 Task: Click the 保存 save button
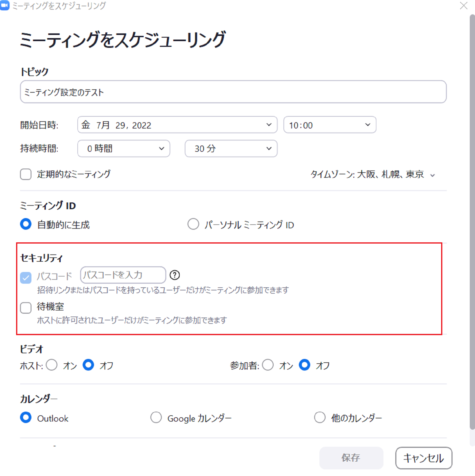pos(351,458)
